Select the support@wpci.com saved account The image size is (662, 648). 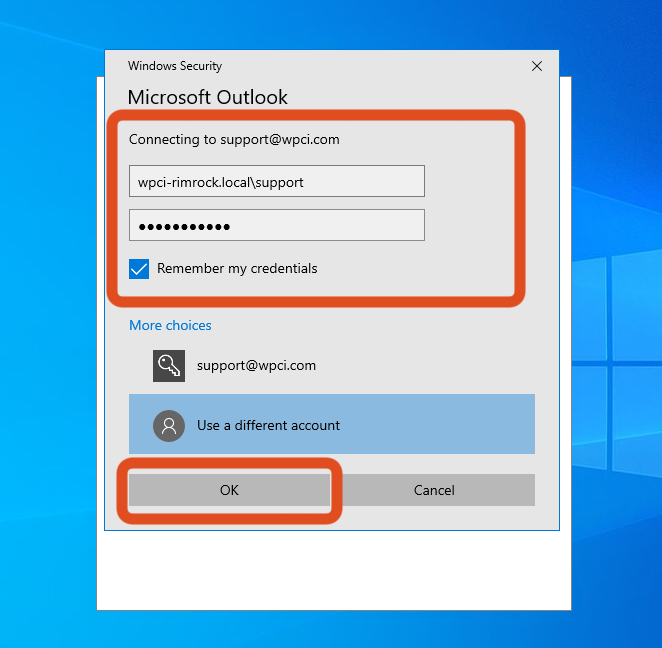coord(256,366)
